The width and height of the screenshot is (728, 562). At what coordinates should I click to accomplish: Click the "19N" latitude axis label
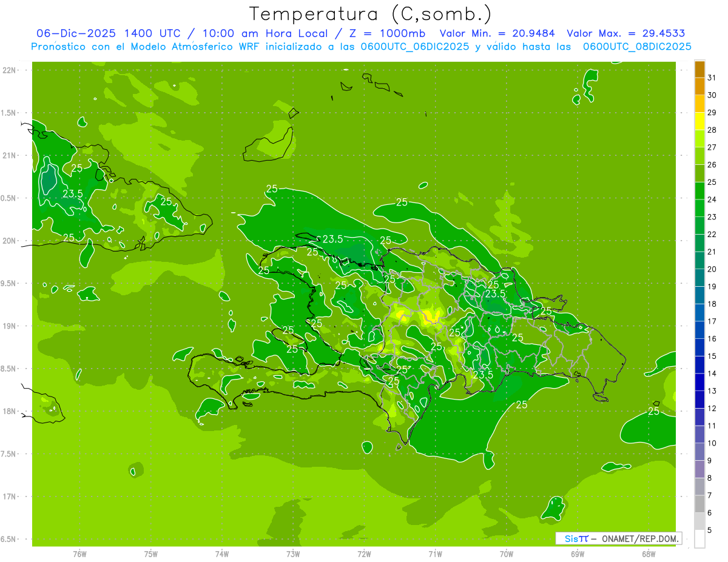(x=10, y=326)
